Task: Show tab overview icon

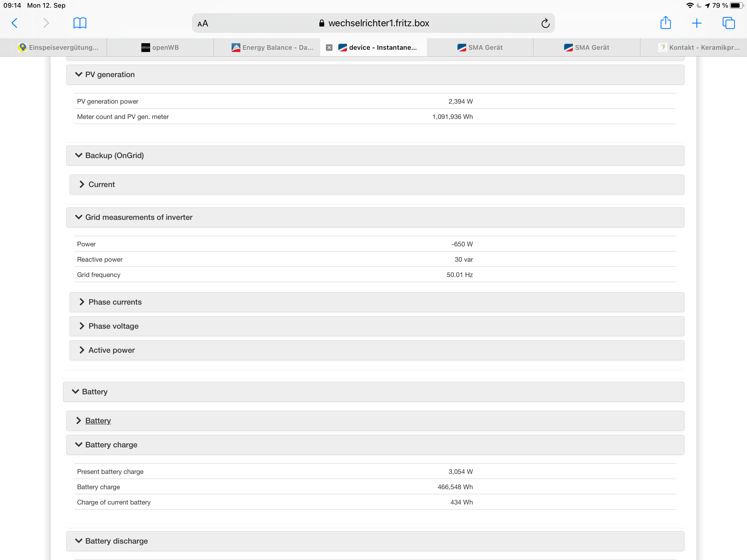Action: coord(728,23)
